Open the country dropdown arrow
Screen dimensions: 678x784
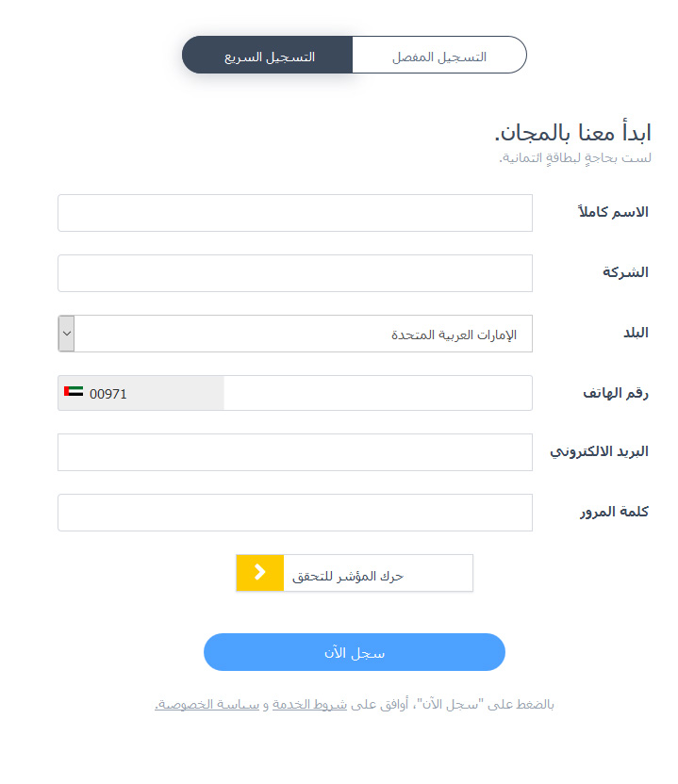point(66,334)
